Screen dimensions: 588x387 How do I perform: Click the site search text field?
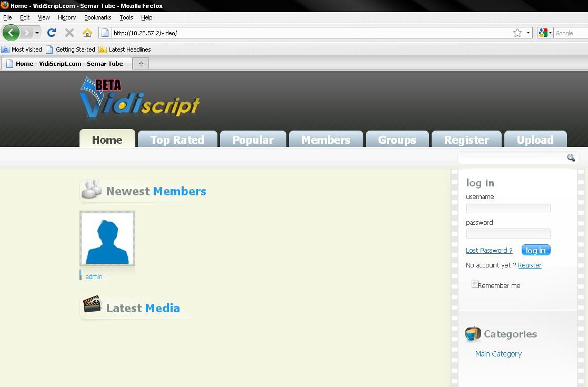(512, 158)
